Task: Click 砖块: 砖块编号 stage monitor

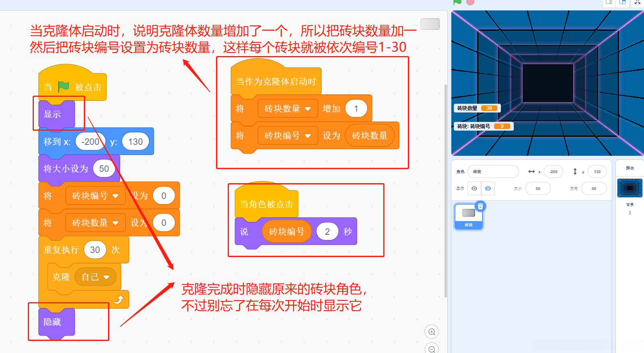Action: click(x=484, y=126)
